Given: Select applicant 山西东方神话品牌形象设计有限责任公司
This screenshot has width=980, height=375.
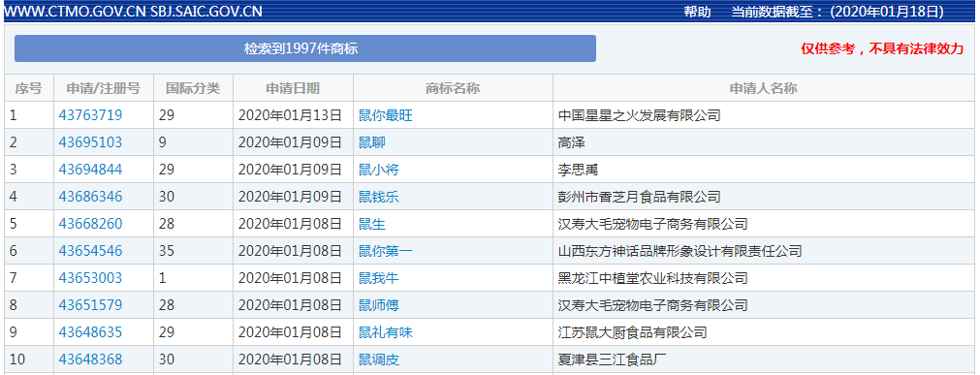Looking at the screenshot, I should pyautogui.click(x=680, y=251).
